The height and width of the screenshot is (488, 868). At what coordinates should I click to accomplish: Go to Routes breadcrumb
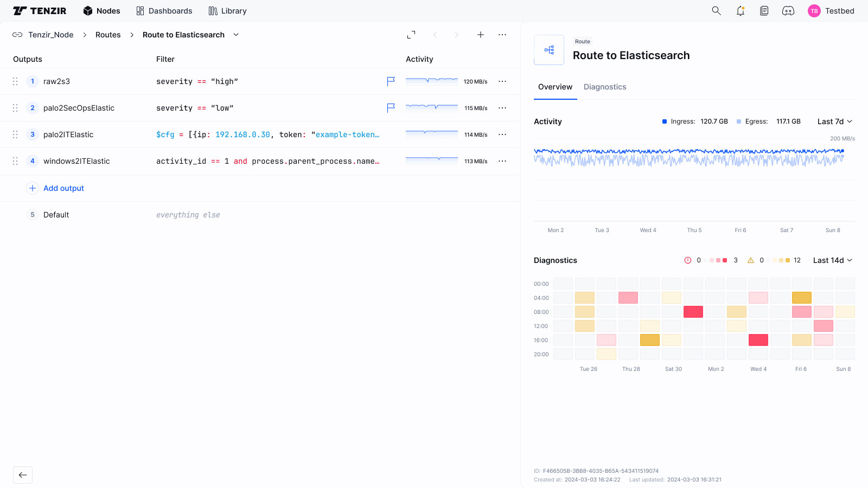coord(108,35)
